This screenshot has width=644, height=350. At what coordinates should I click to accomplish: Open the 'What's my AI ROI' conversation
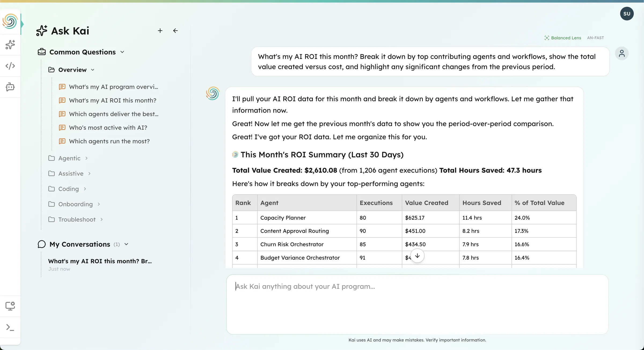100,261
